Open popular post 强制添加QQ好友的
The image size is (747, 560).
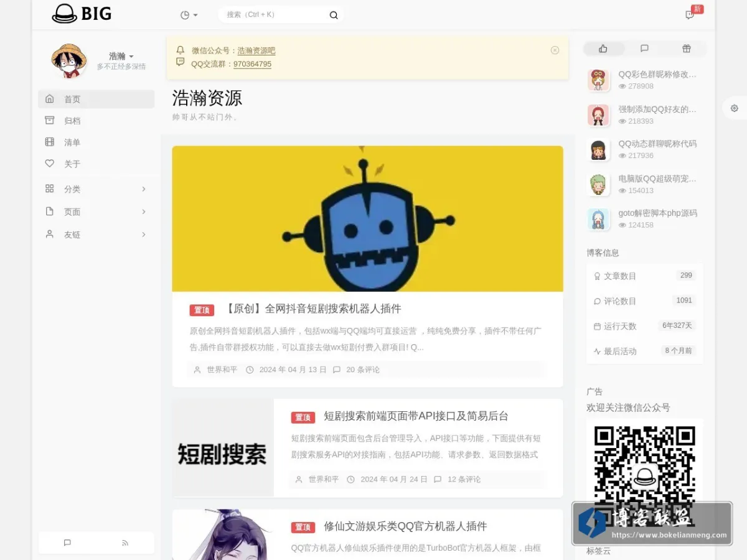[657, 109]
